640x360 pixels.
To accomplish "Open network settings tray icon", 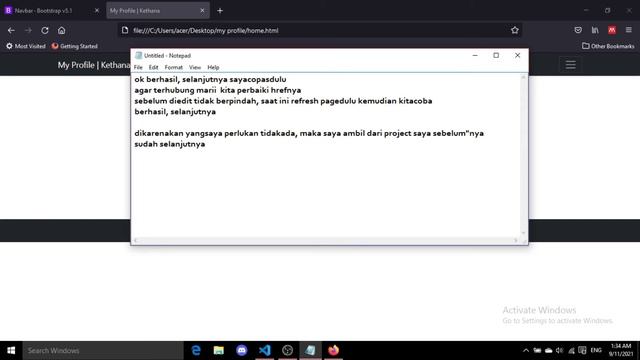I will (571, 351).
